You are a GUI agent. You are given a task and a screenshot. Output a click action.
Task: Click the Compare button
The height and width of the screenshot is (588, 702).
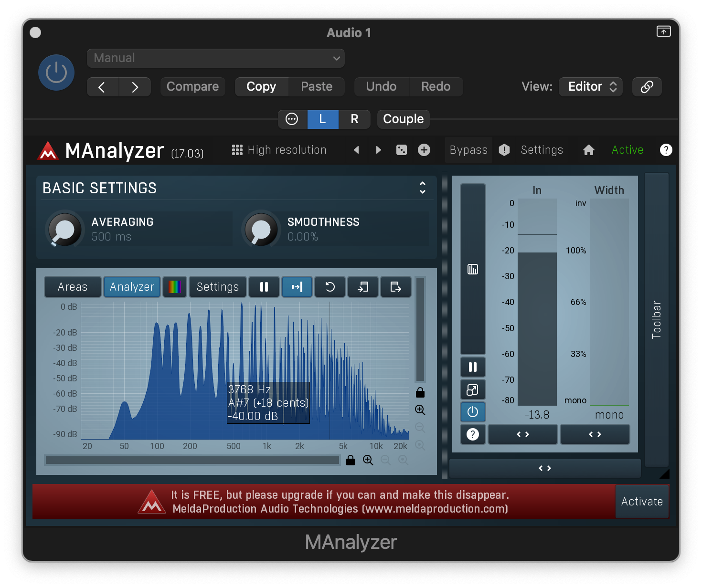[193, 87]
